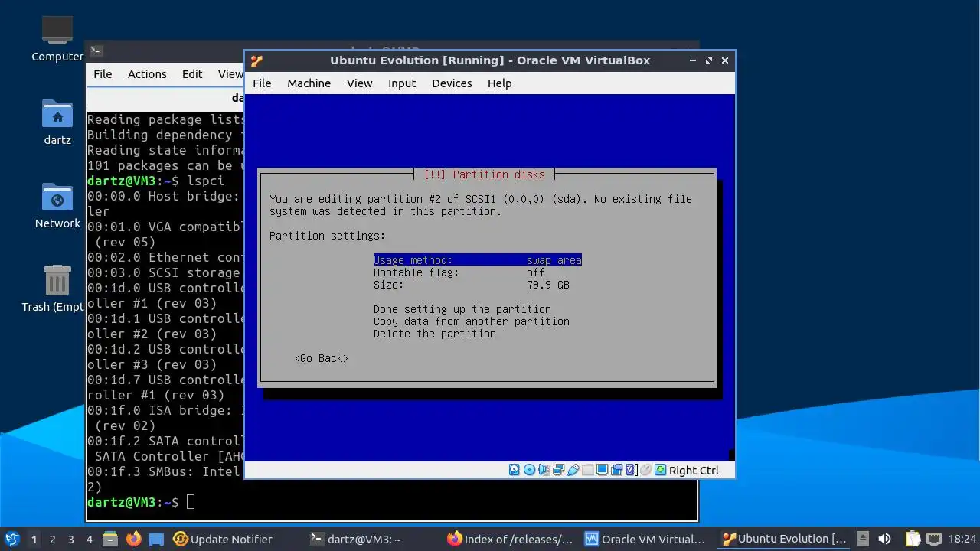Switch to workspace 2 in the pager
980x551 pixels.
(52, 539)
